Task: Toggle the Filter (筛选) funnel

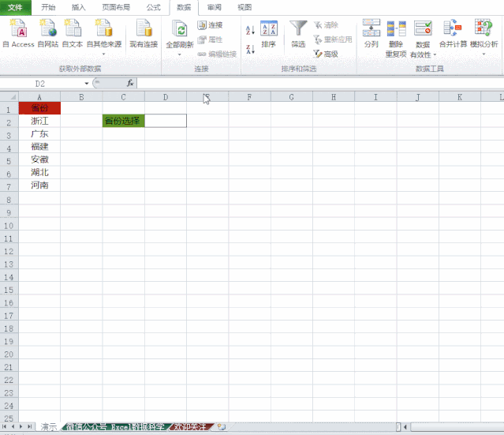Action: (298, 34)
